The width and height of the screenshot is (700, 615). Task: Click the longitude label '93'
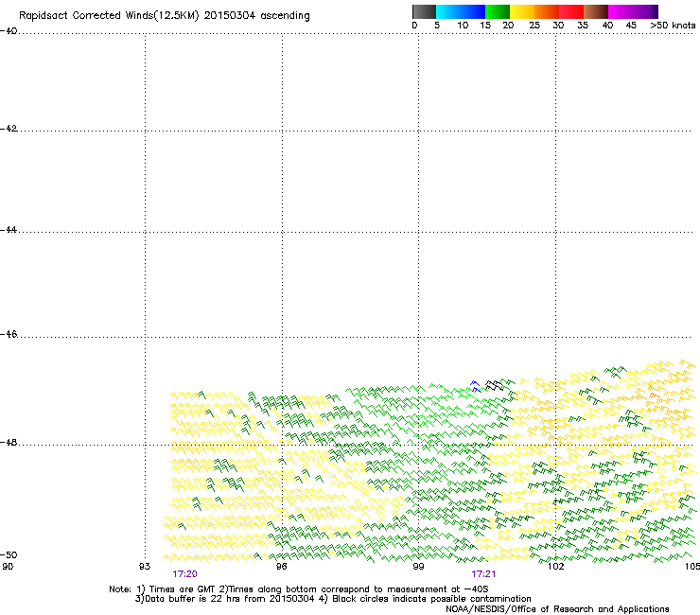click(x=145, y=567)
